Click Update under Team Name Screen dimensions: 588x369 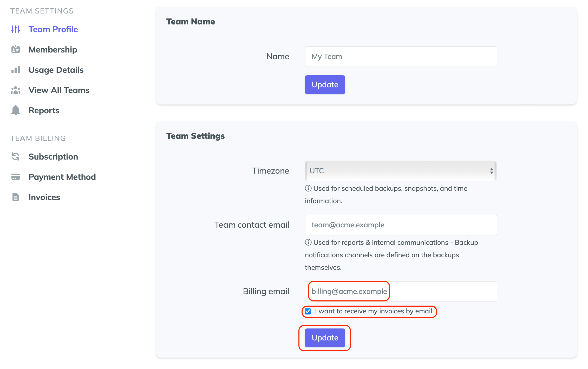[325, 84]
